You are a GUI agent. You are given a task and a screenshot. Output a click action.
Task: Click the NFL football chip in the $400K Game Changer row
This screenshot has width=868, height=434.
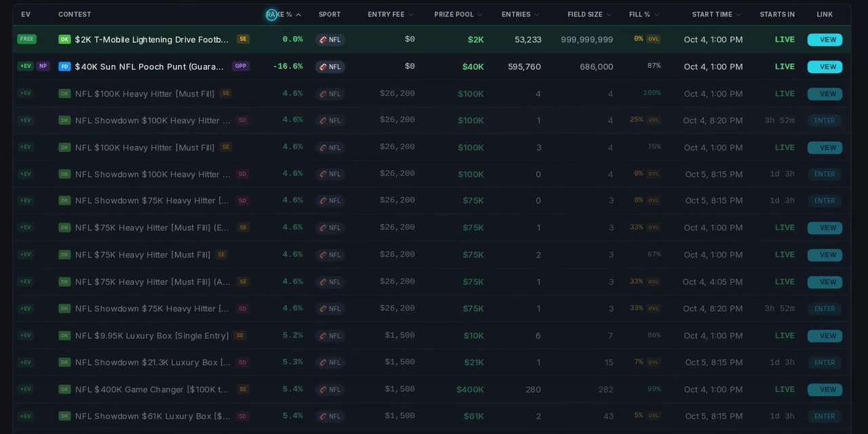point(330,390)
